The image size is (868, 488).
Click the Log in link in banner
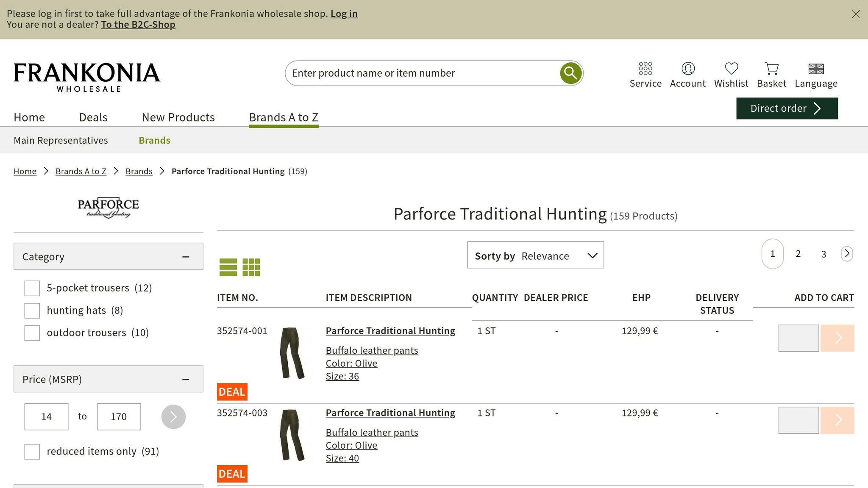pyautogui.click(x=344, y=14)
